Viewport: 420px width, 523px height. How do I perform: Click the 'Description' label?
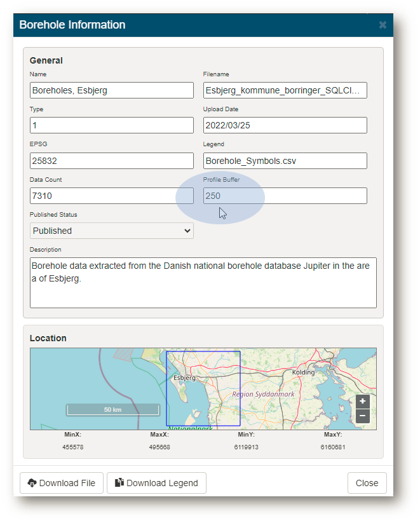pyautogui.click(x=45, y=250)
